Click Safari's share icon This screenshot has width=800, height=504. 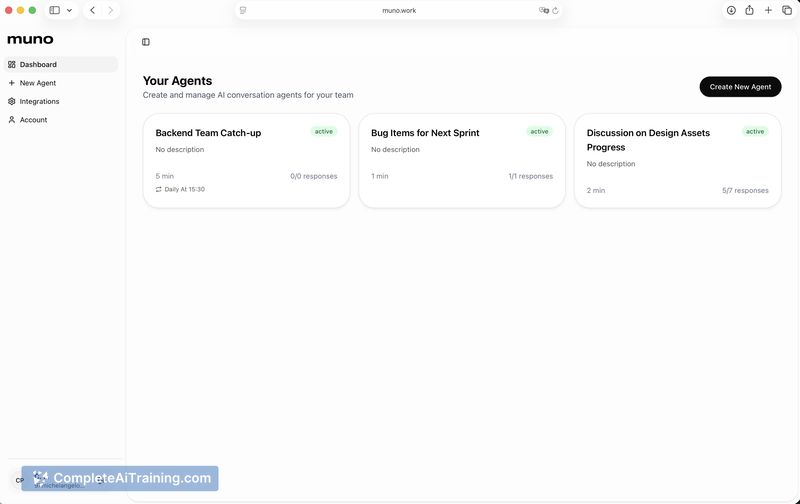click(x=749, y=10)
